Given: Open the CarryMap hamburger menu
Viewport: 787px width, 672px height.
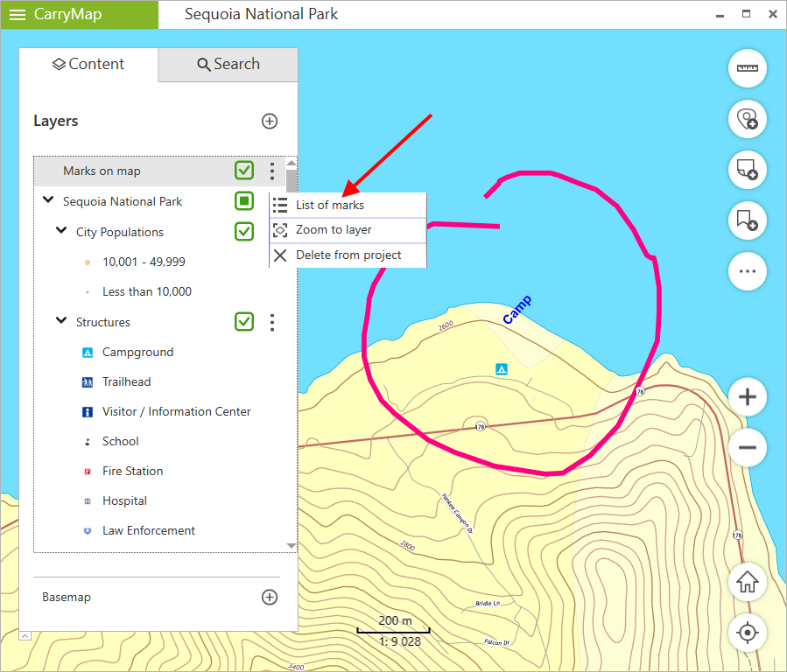Looking at the screenshot, I should click(18, 14).
